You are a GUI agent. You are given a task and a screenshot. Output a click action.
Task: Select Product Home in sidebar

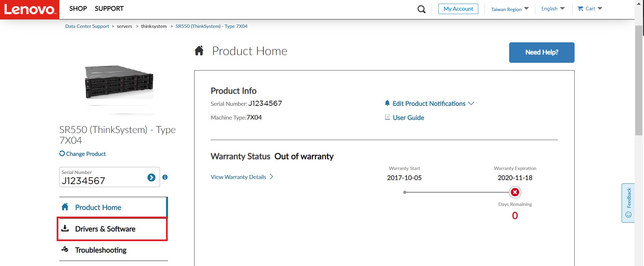tap(113, 207)
